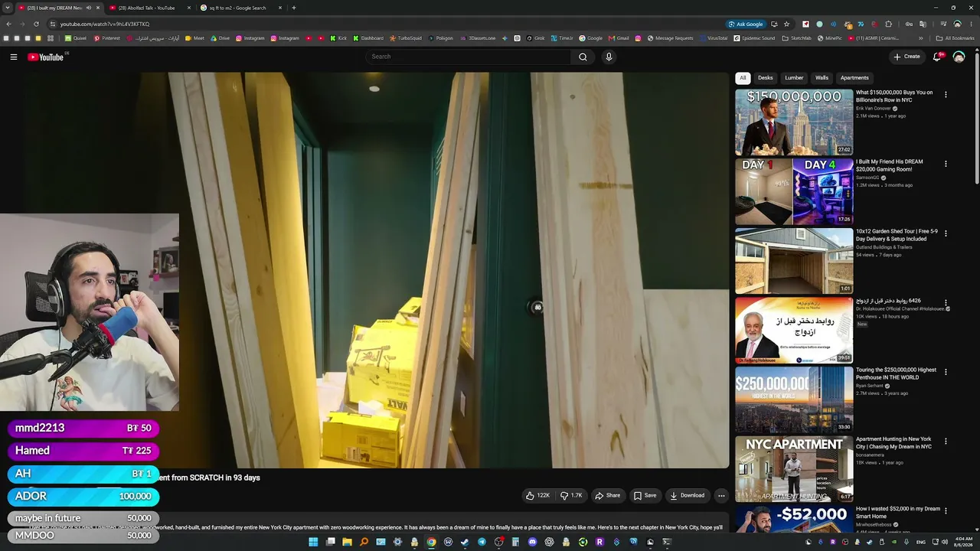The width and height of the screenshot is (980, 551).
Task: Open YouTube notifications bell
Action: [937, 57]
